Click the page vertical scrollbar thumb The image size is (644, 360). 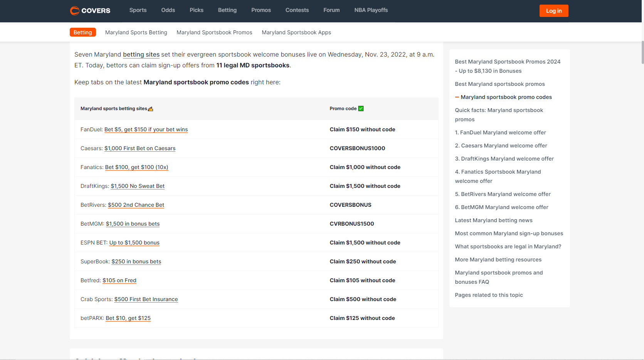point(642,52)
